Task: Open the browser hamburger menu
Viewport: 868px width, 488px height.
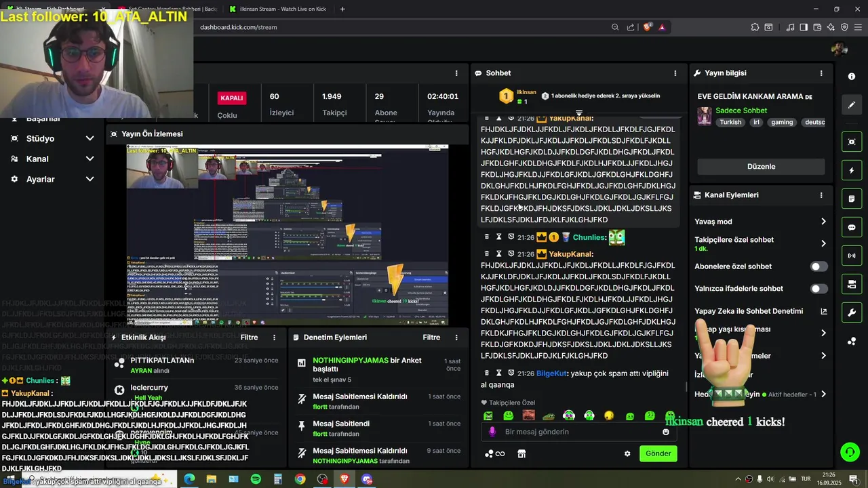Action: click(858, 27)
